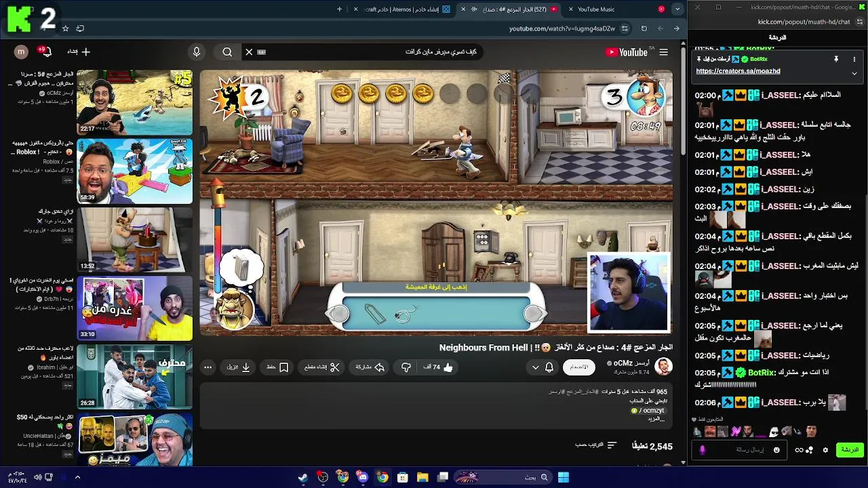The height and width of the screenshot is (488, 868).
Task: Open suggested video lasting 13:52
Action: [134, 240]
